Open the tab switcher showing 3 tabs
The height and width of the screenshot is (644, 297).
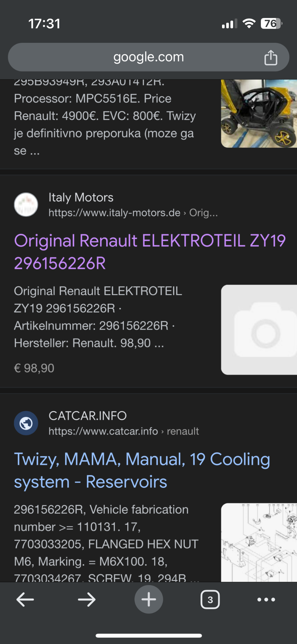pos(210,600)
